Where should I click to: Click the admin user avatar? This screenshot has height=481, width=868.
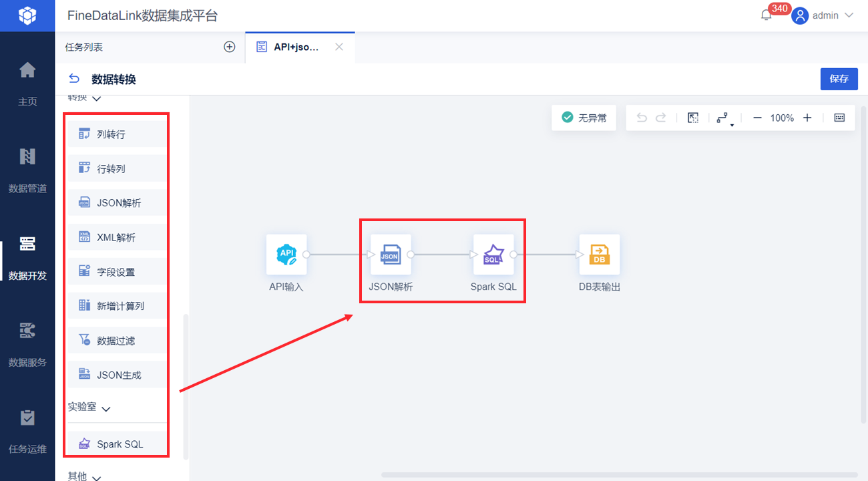pyautogui.click(x=800, y=15)
